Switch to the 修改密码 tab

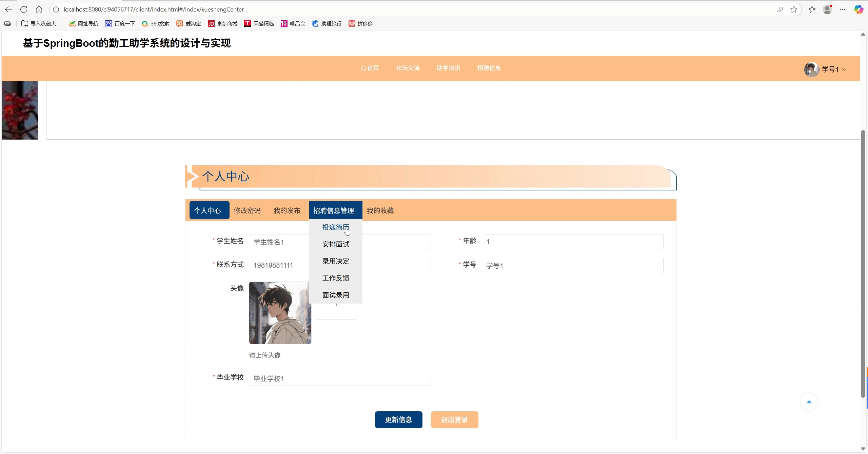tap(247, 210)
